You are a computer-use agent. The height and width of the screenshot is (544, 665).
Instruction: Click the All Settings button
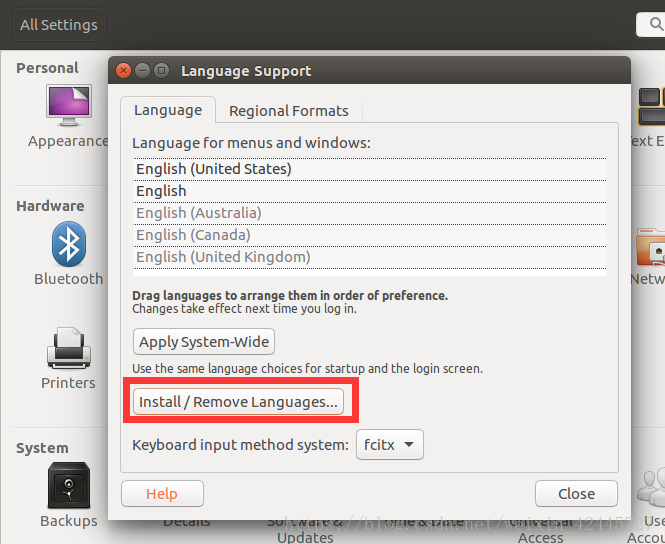59,25
